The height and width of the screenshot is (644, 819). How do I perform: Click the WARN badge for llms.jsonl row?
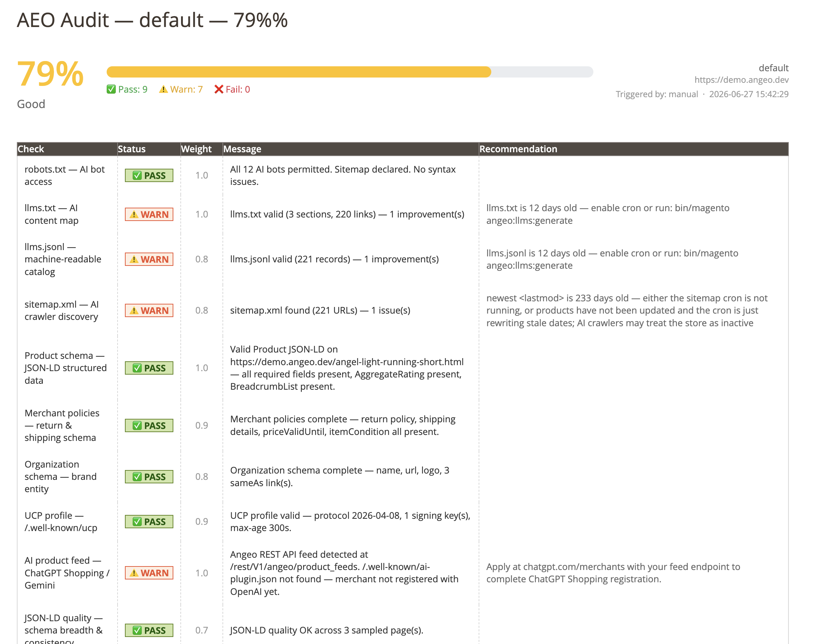point(149,259)
